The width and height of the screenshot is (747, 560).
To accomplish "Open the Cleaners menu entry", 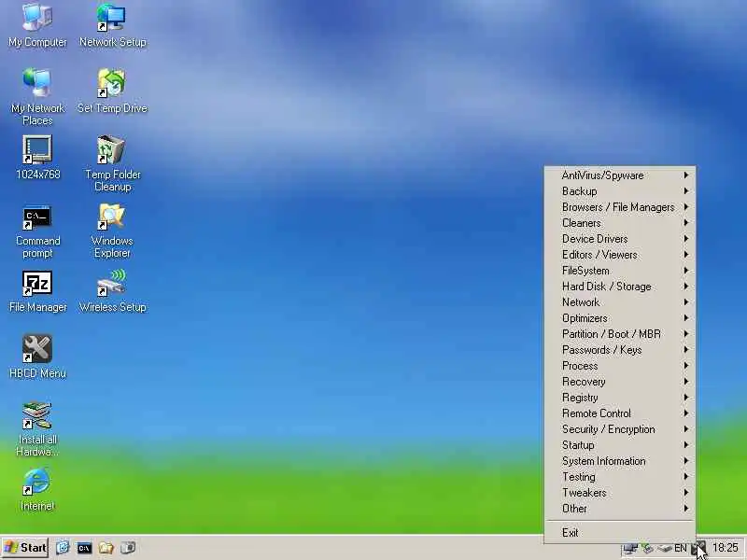I will click(x=620, y=223).
